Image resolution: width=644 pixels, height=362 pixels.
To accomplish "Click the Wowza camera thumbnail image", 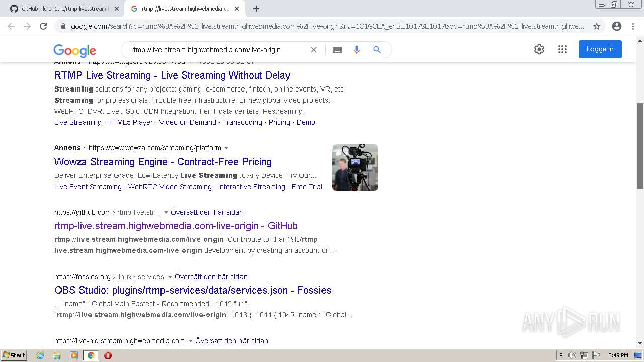I will [355, 167].
